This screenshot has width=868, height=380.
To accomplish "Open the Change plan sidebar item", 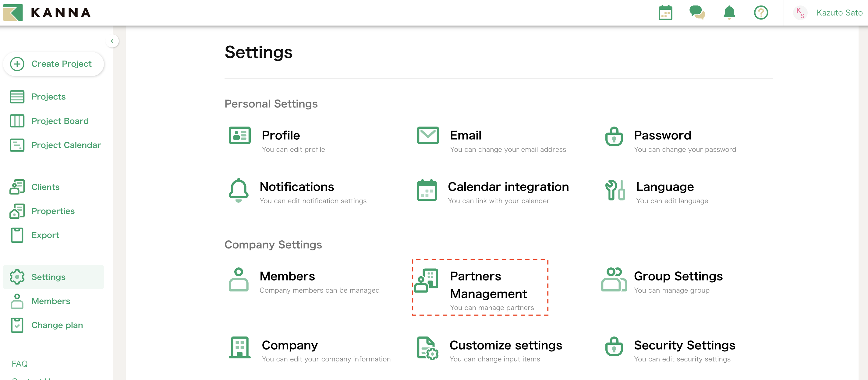I will [x=57, y=325].
